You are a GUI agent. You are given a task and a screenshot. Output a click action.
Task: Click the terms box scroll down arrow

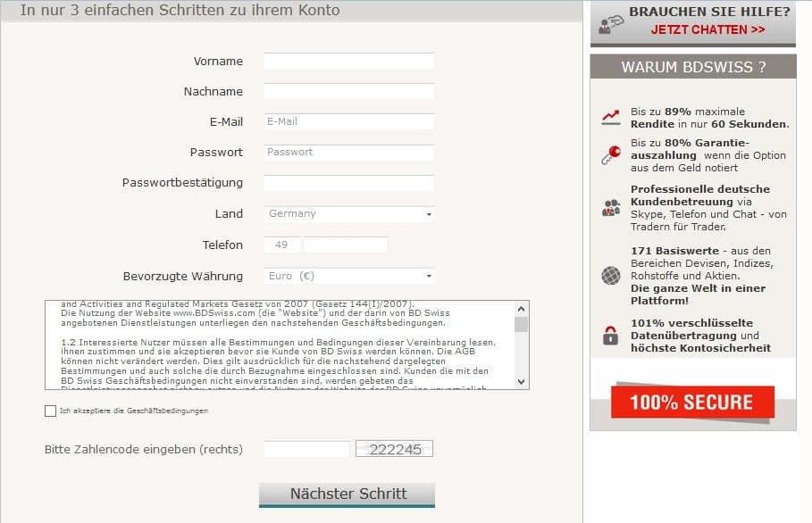tap(522, 382)
